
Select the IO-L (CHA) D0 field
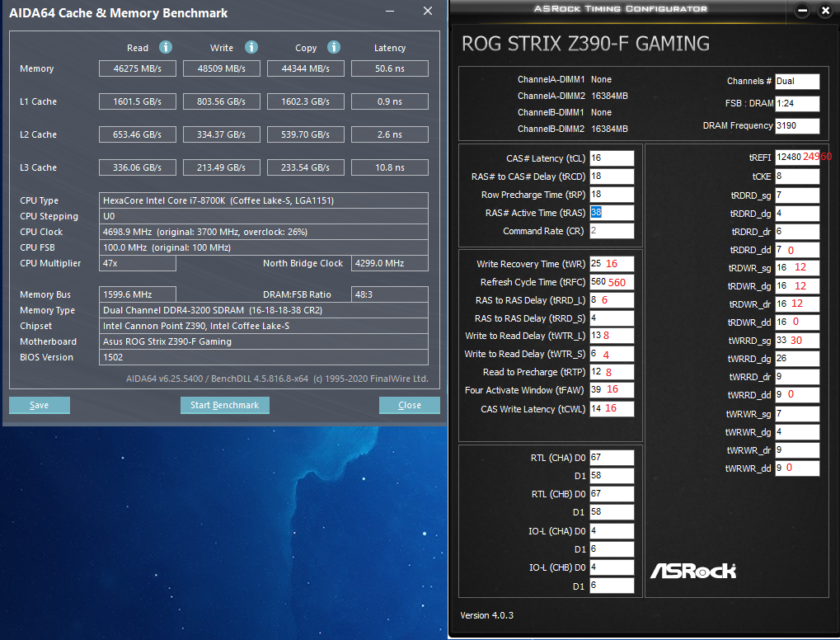click(612, 530)
